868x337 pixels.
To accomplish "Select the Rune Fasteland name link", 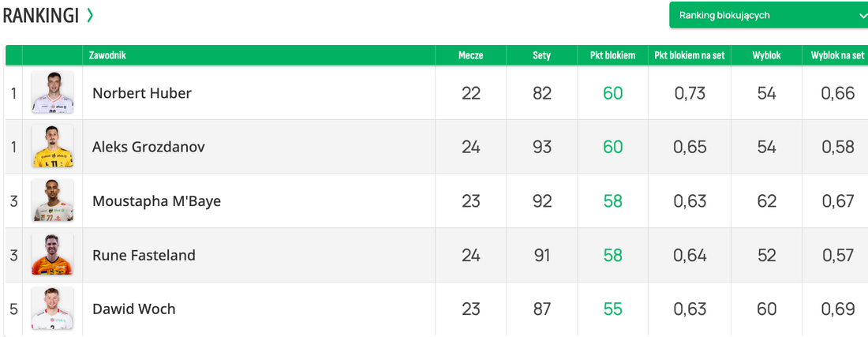I will click(144, 255).
